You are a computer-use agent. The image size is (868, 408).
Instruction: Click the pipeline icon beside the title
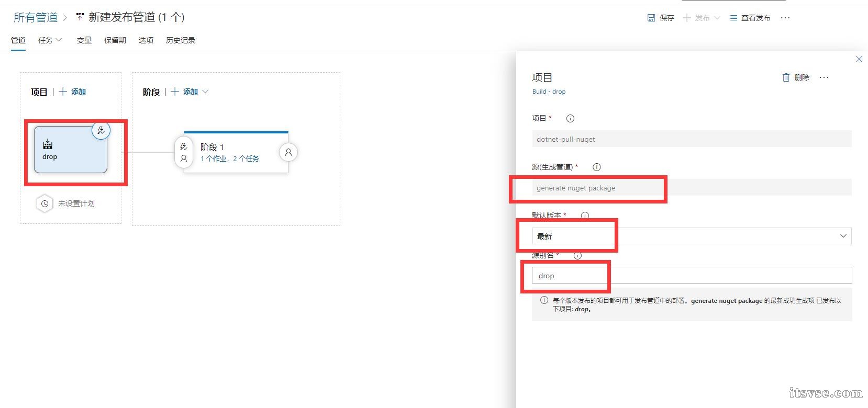[x=80, y=17]
